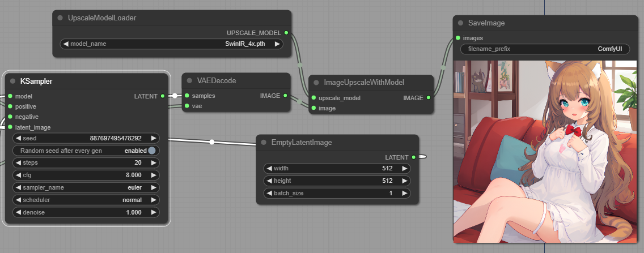Viewport: 644px width, 253px height.
Task: Click the UPSCALE_MODEL output socket
Action: pos(286,33)
